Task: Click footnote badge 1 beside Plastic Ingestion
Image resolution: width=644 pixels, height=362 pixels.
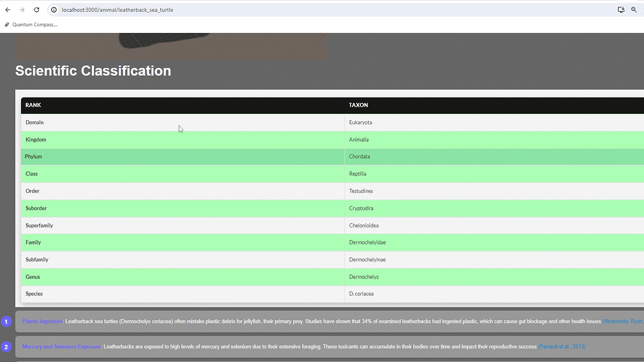Action: tap(6, 321)
